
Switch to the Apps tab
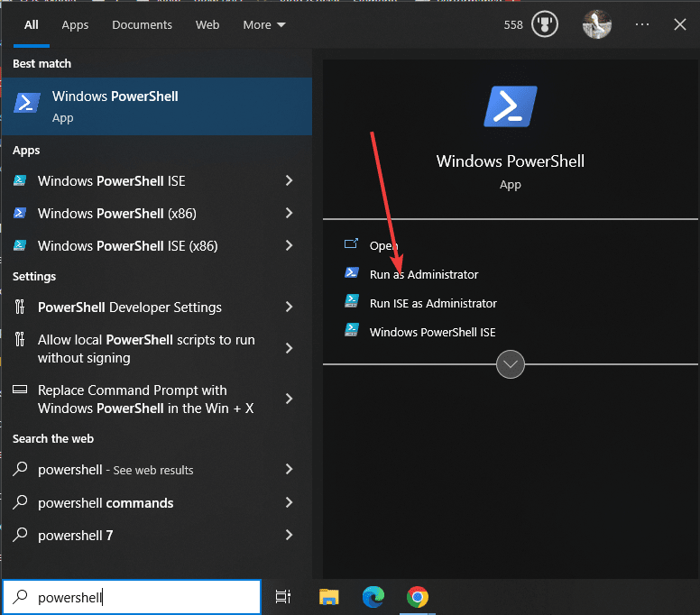pyautogui.click(x=75, y=24)
